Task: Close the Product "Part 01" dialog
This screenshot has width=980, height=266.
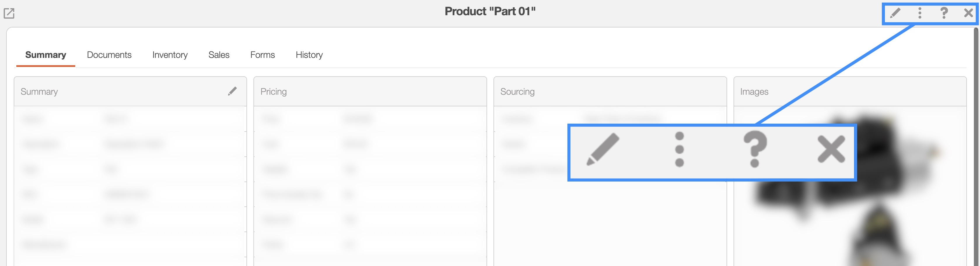Action: (968, 13)
